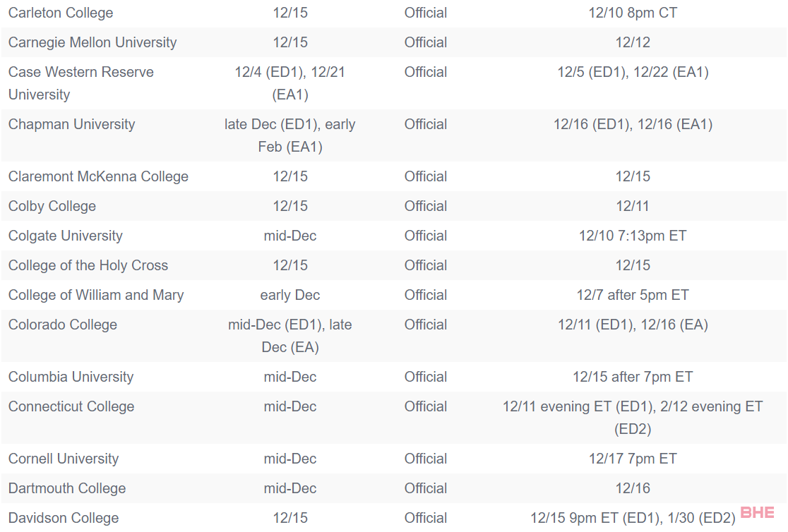The height and width of the screenshot is (532, 788).
Task: Click College of the Holy Cross name
Action: (88, 265)
